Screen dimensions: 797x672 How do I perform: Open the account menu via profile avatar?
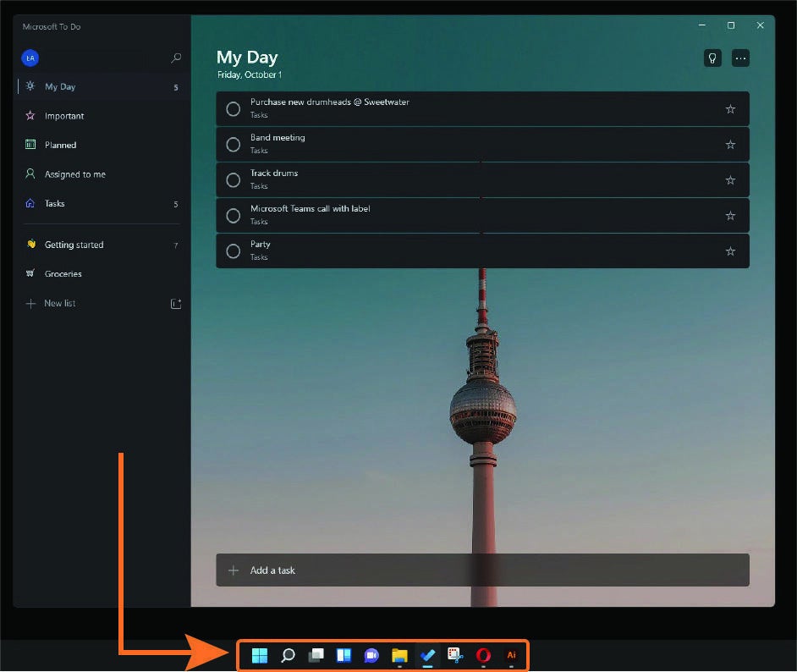pos(30,58)
